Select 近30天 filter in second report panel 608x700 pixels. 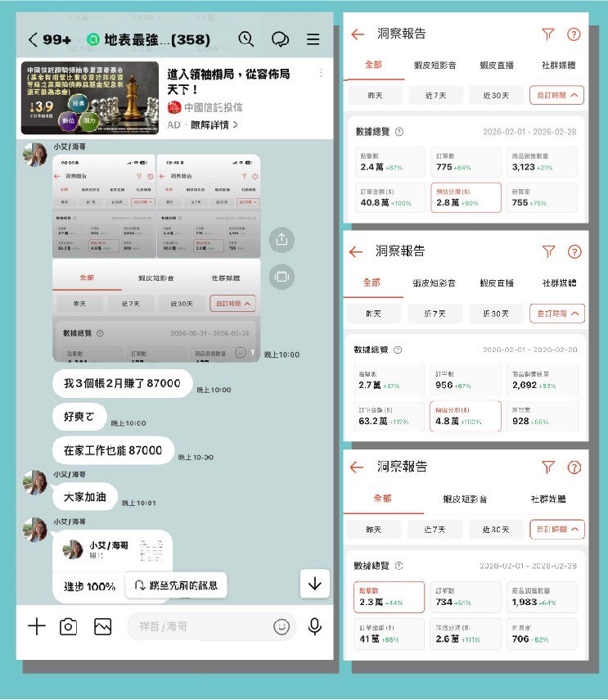(x=496, y=314)
